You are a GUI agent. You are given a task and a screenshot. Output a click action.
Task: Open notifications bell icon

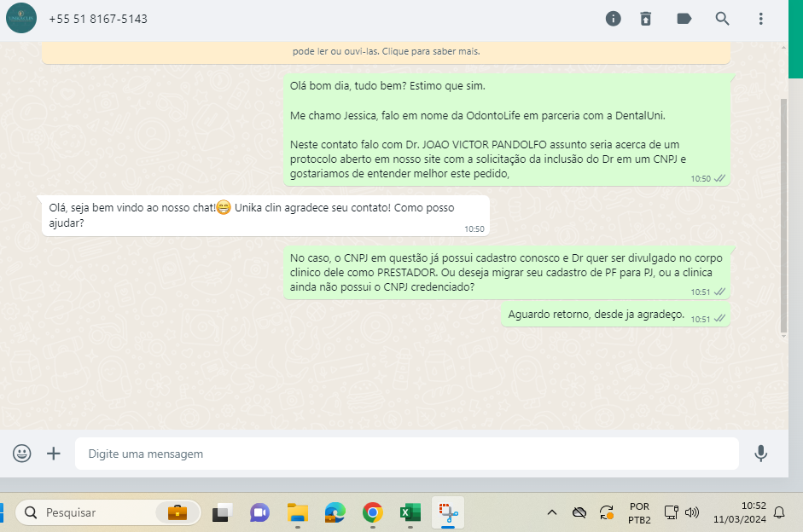coord(779,512)
